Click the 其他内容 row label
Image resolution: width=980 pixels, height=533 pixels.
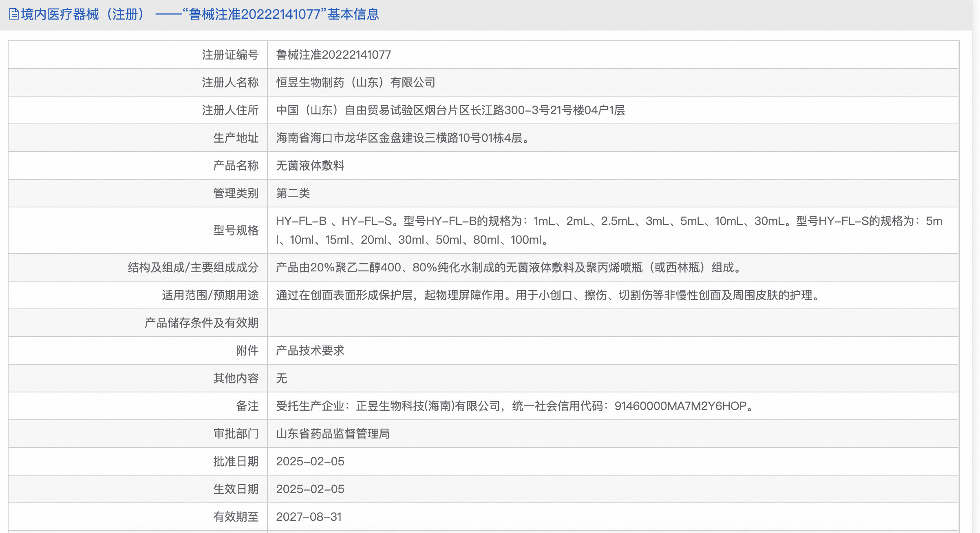coord(236,378)
